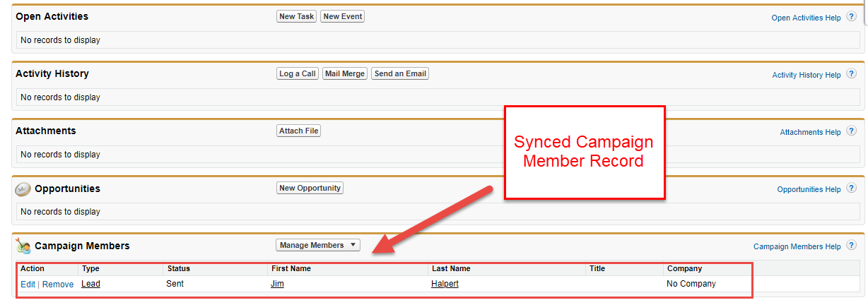
Task: Click the Log a Call button
Action: [298, 73]
